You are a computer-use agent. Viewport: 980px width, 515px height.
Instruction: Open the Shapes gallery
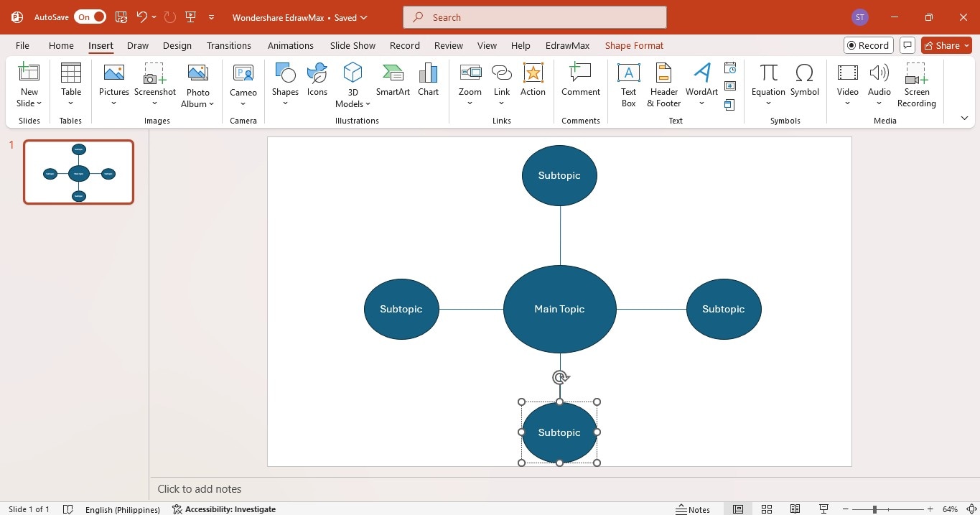coord(285,85)
